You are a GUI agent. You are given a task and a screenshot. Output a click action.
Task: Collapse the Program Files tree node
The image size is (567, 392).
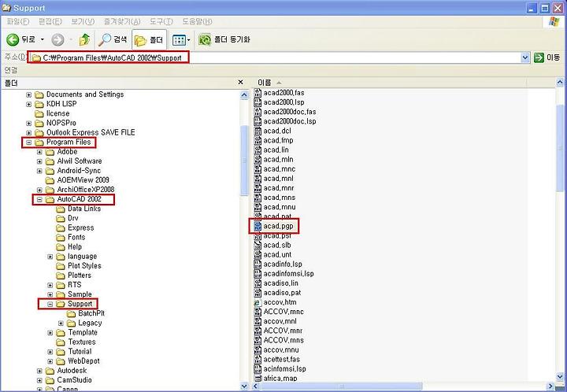point(29,142)
